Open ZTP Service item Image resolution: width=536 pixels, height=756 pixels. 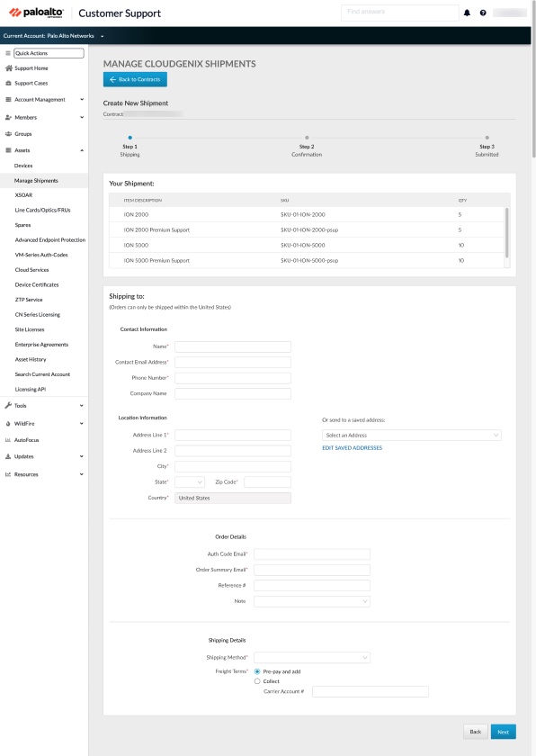pos(29,300)
